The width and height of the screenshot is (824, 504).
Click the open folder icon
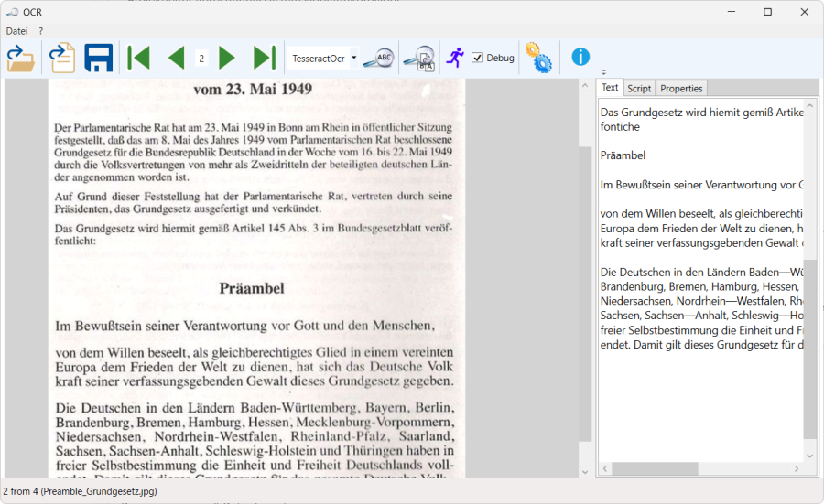point(20,58)
